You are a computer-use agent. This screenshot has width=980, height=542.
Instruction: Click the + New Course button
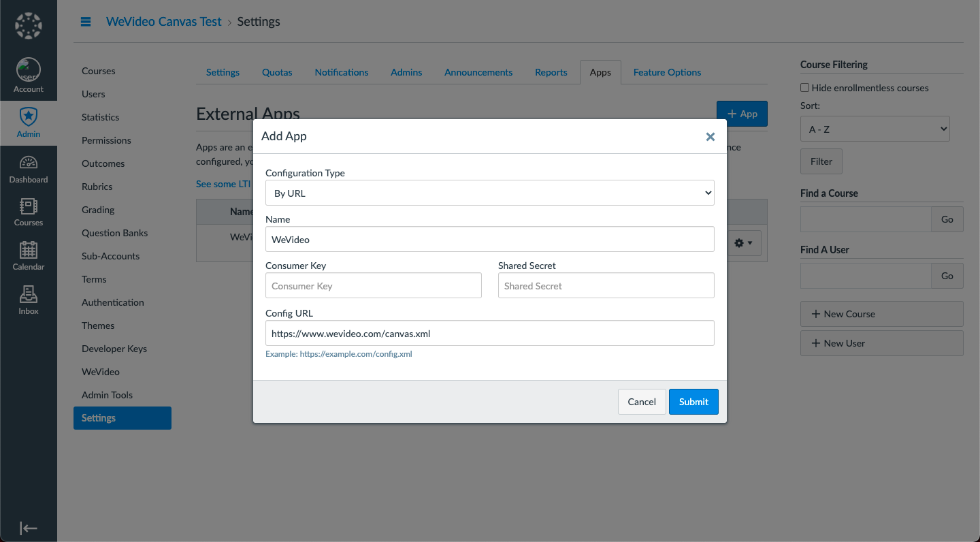tap(882, 314)
